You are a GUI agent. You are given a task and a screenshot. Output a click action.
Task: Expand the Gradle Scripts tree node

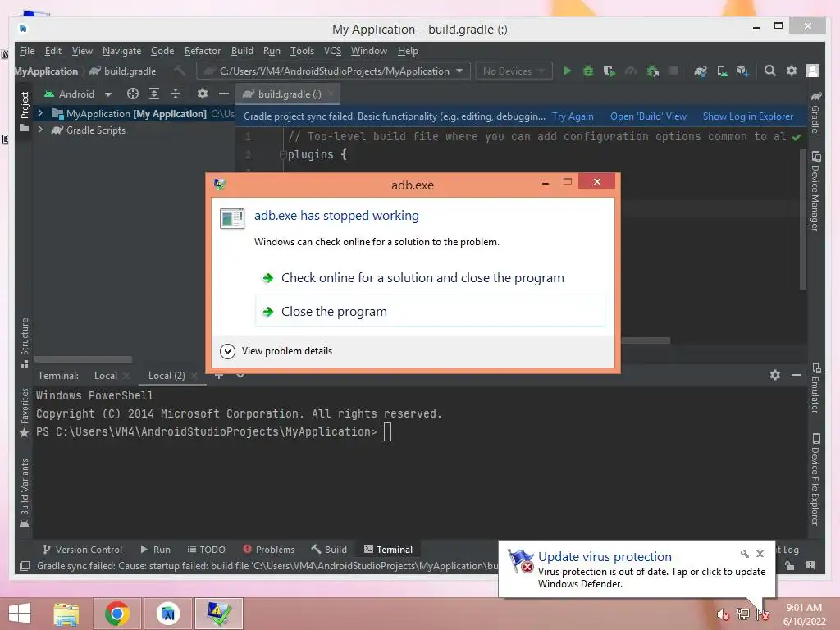tap(40, 130)
